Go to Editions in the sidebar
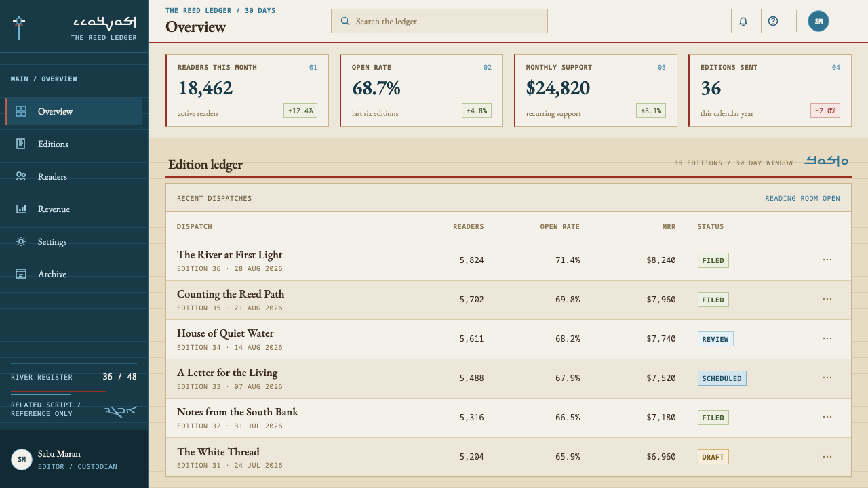Image resolution: width=868 pixels, height=488 pixels. (x=74, y=144)
